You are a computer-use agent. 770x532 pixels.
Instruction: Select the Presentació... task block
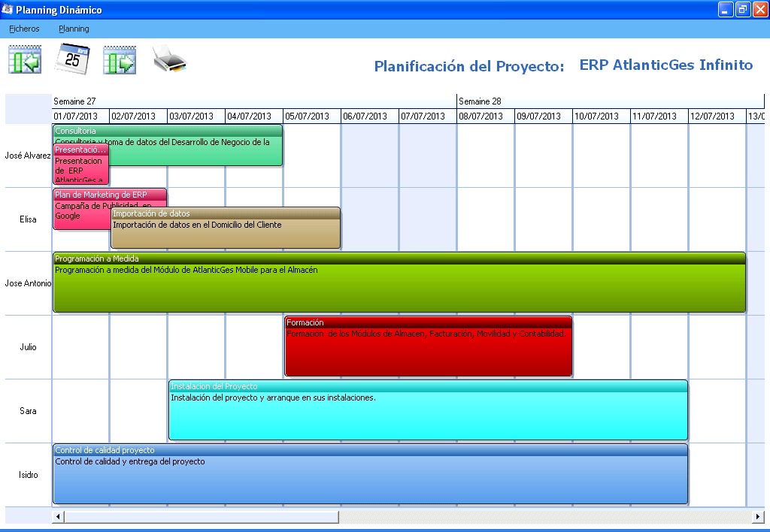pos(81,164)
